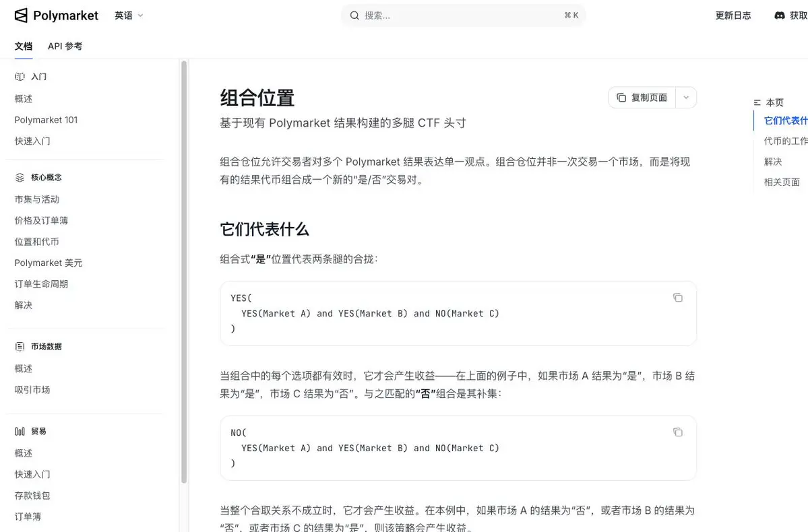This screenshot has width=808, height=532.
Task: Click the Polymarket logo icon
Action: [x=21, y=15]
